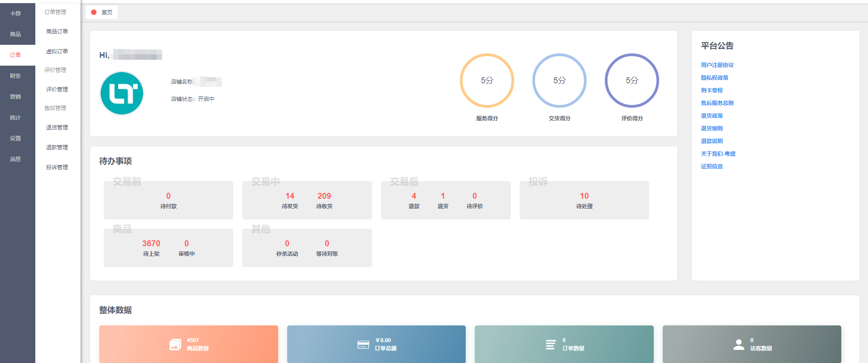The width and height of the screenshot is (868, 363).
Task: Open 关于我们-粤盟 announcement
Action: click(718, 154)
